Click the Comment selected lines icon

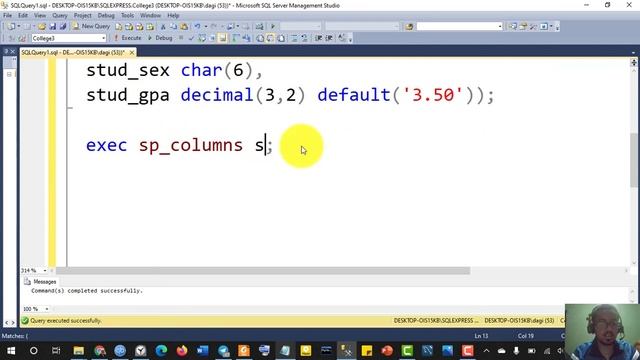(294, 38)
